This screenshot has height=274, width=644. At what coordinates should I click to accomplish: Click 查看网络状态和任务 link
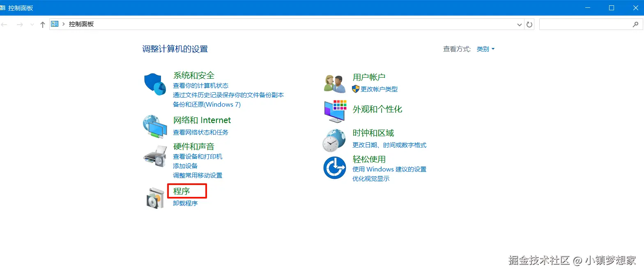tap(200, 132)
